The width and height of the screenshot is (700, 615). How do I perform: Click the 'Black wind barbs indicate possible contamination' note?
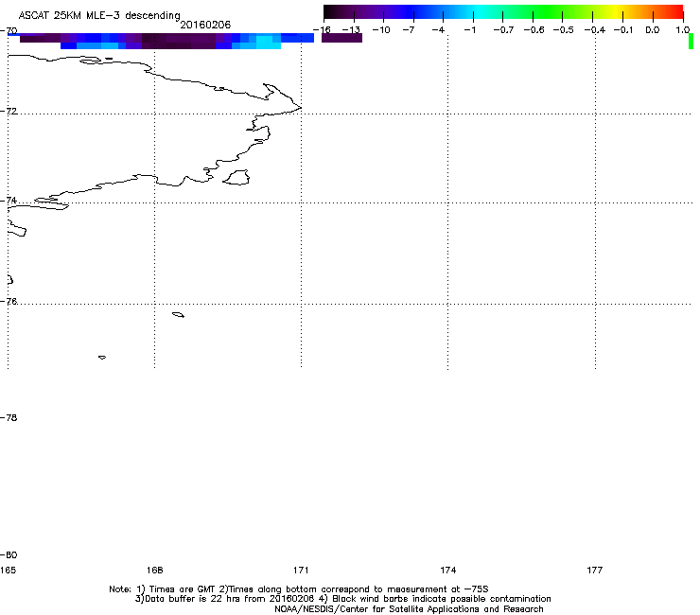(x=442, y=599)
